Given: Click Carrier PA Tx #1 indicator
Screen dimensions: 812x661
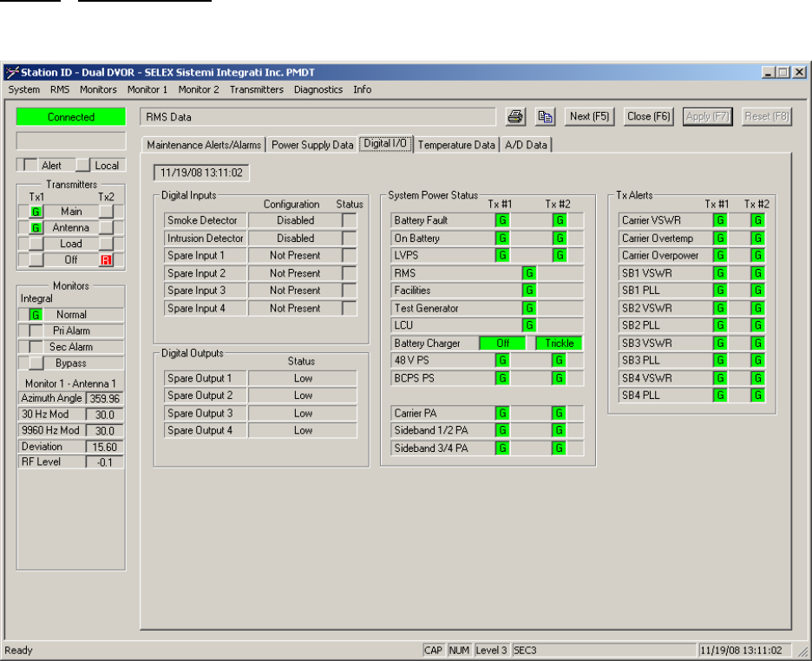Looking at the screenshot, I should 502,413.
